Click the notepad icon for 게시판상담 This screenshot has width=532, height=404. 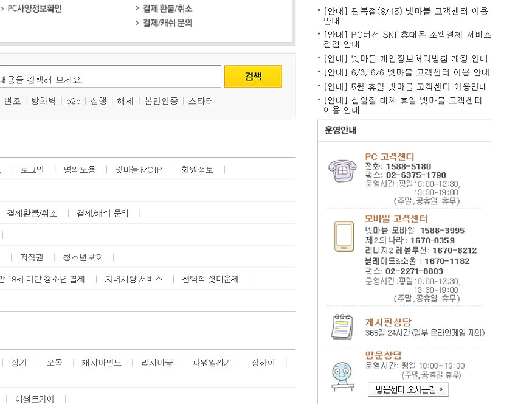[x=342, y=327]
